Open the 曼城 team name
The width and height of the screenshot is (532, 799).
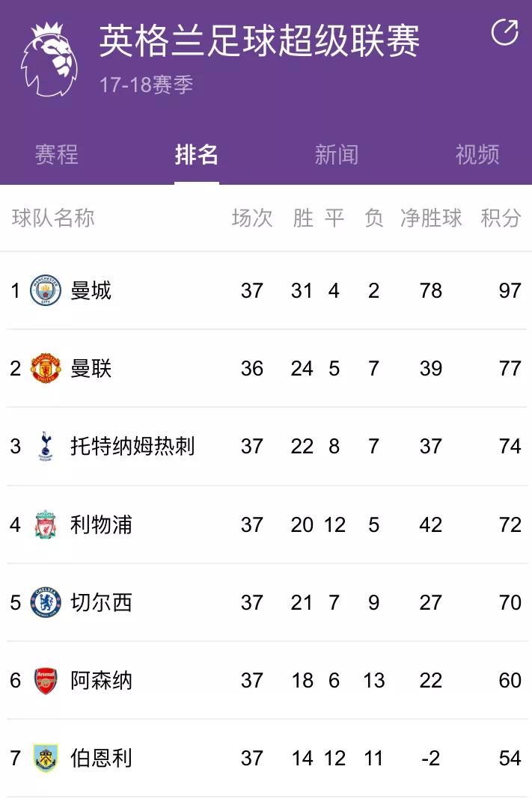point(91,290)
